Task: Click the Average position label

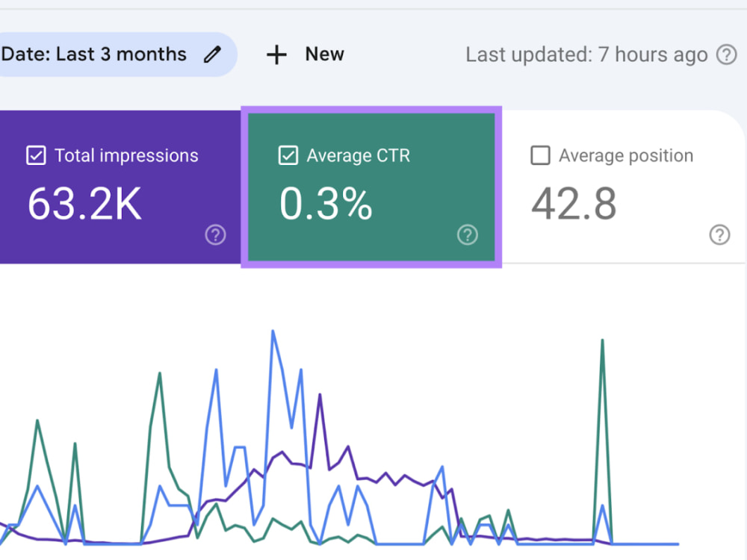Action: (x=626, y=155)
